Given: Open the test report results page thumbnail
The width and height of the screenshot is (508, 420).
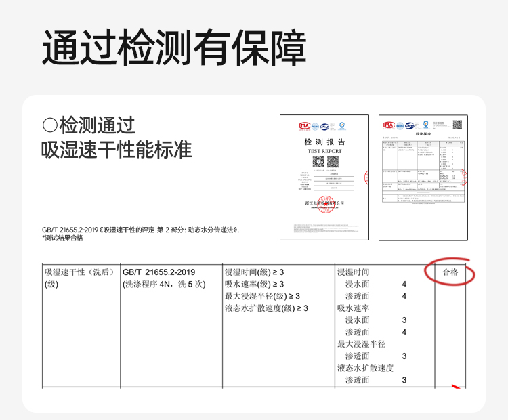Looking at the screenshot, I should (x=423, y=177).
